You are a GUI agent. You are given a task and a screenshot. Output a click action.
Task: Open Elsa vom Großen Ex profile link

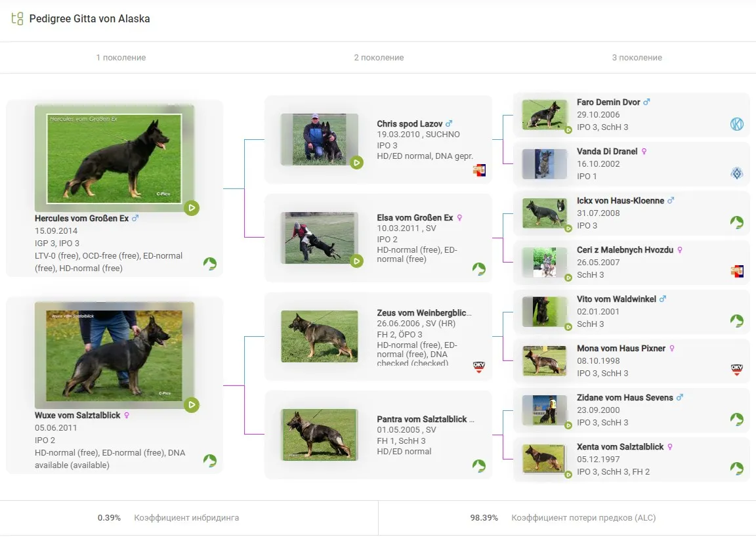415,217
